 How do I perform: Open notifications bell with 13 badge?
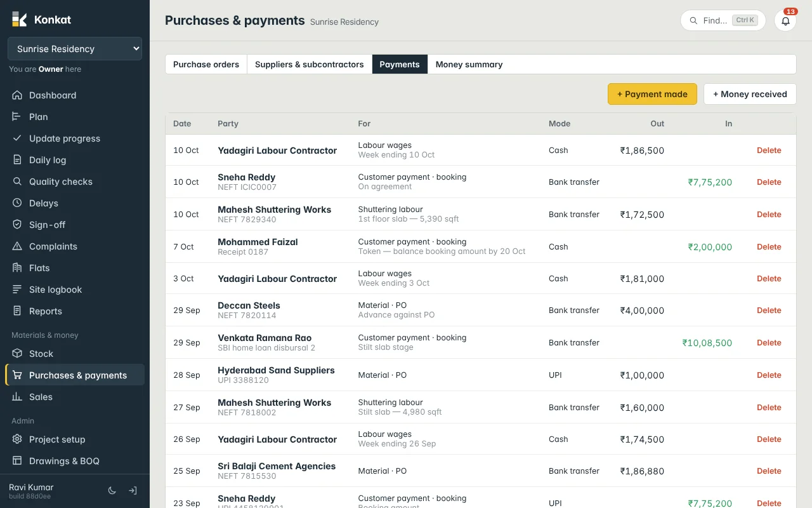[x=785, y=20]
